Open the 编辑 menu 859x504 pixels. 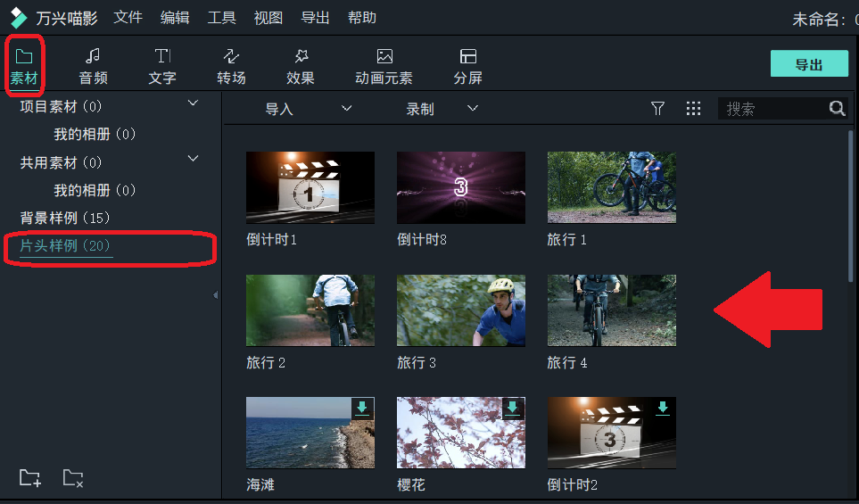[x=175, y=18]
